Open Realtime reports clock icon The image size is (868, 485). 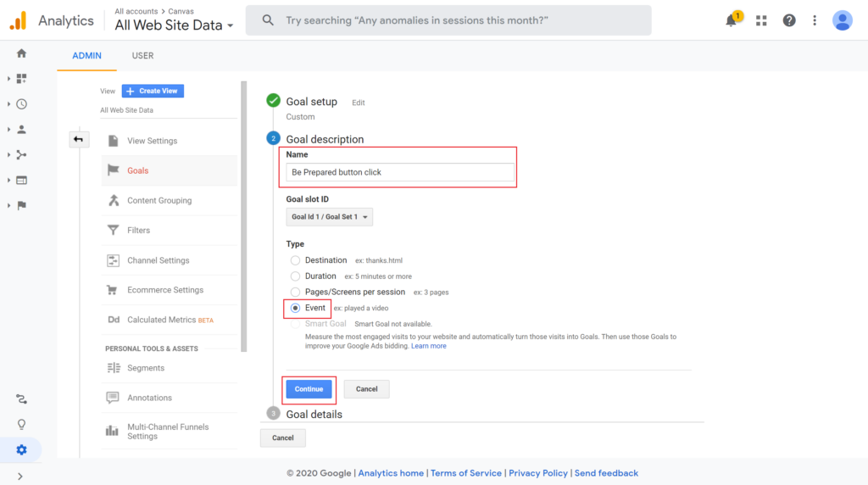[x=21, y=104]
